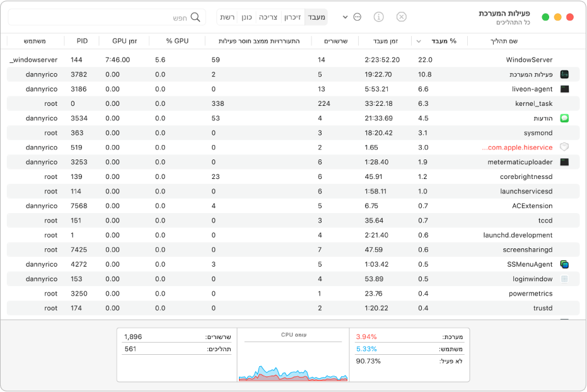Select the sysmond process name
This screenshot has height=392, width=587.
[x=538, y=133]
